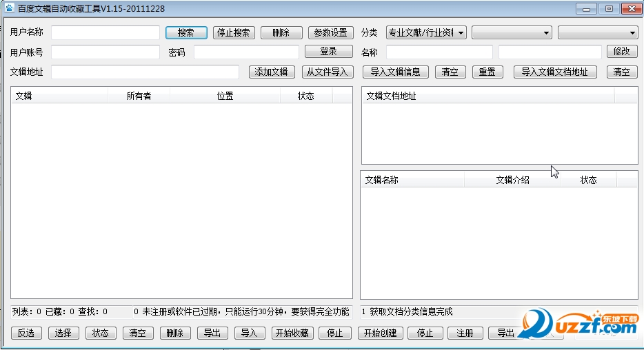This screenshot has width=644, height=350.
Task: Click the 添加文辑 button
Action: tap(271, 72)
